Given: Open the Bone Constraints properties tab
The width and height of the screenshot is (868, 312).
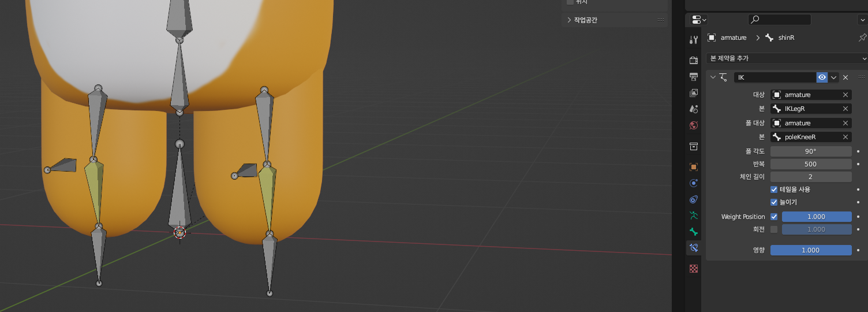Looking at the screenshot, I should [x=694, y=248].
